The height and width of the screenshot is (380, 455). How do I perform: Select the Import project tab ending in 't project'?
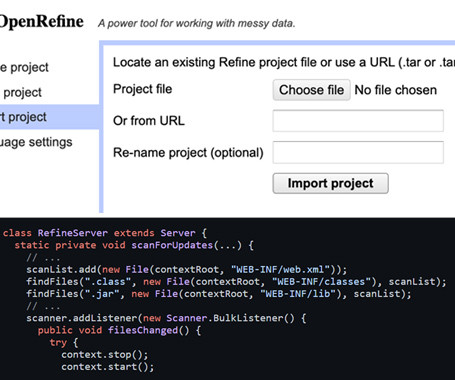point(49,117)
